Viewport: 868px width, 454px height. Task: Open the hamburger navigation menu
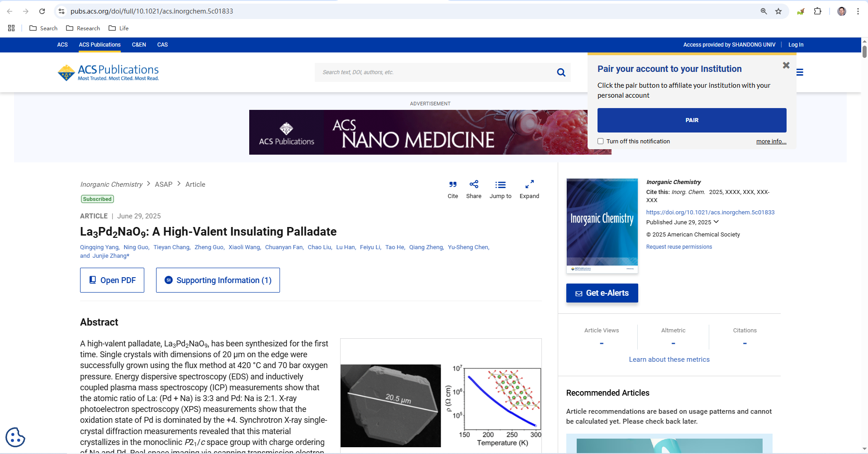click(x=800, y=72)
